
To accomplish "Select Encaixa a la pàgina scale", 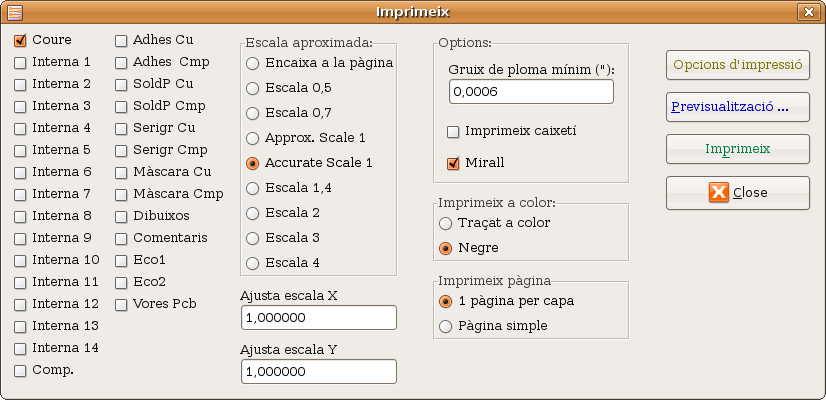I will (253, 63).
